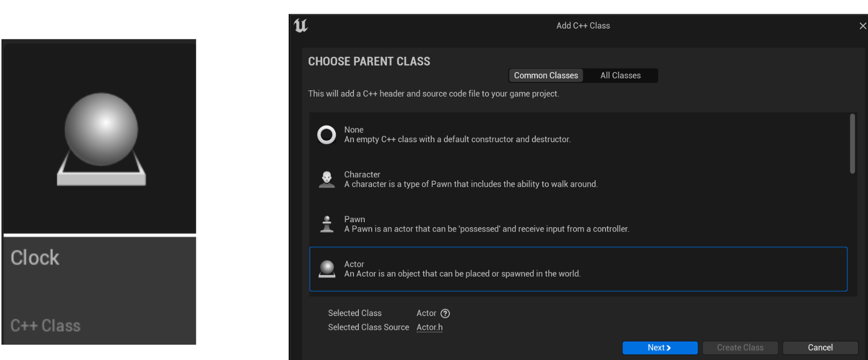Select Character as parent class
Viewport: 868px width, 360px height.
click(471, 180)
